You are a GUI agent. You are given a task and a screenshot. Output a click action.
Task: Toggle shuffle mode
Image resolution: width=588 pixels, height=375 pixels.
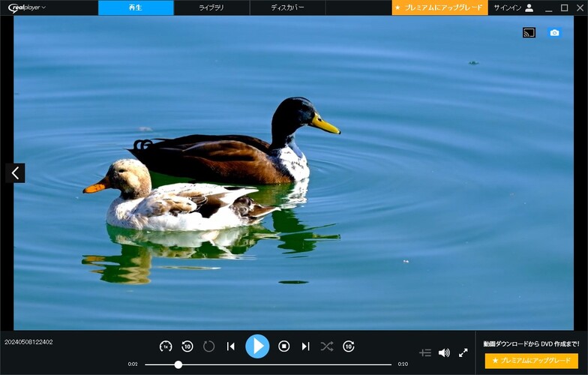pos(327,346)
